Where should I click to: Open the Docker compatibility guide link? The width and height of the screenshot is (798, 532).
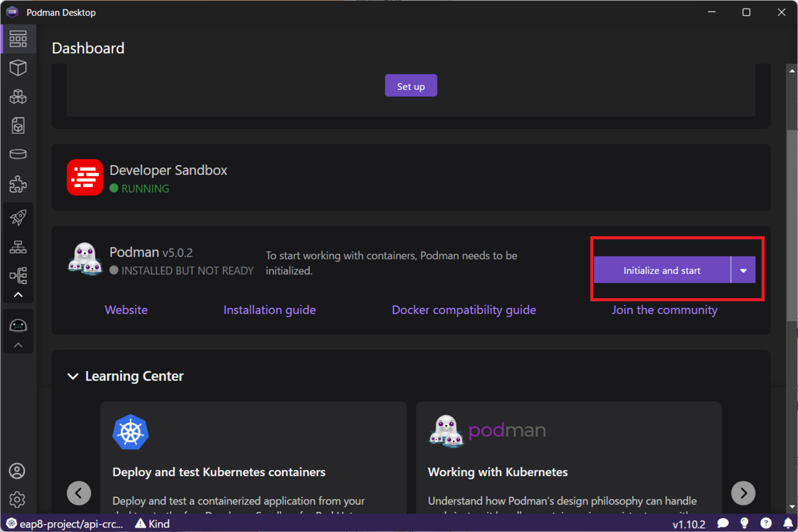coord(464,310)
